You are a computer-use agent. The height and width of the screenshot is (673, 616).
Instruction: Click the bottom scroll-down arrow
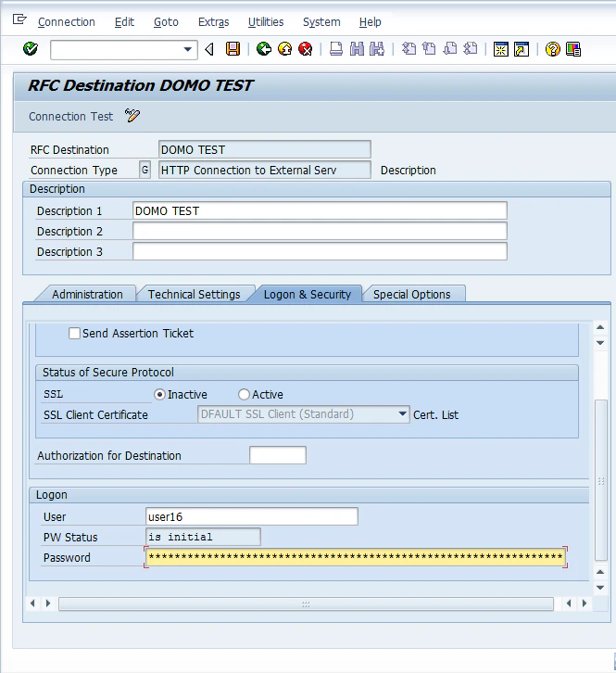(600, 587)
